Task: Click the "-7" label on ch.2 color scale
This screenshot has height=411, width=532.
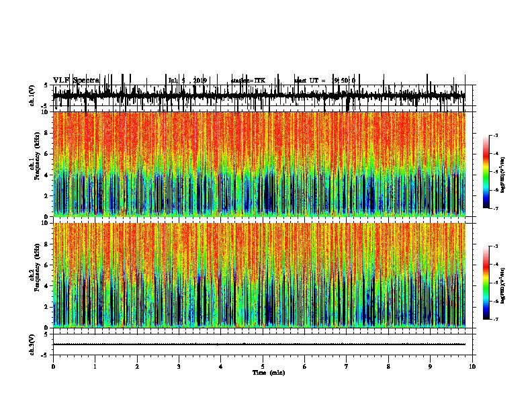Action: point(496,319)
